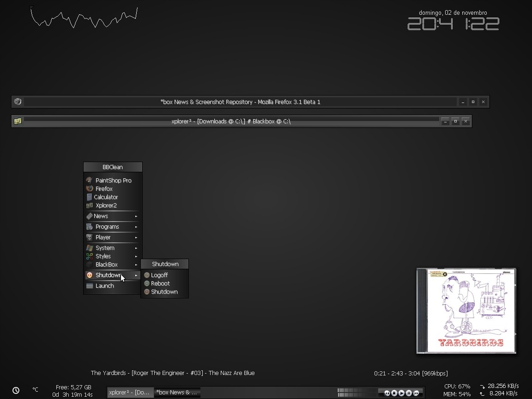Expand the Shutdown submenu arrow in the BBClean menu

pos(136,275)
